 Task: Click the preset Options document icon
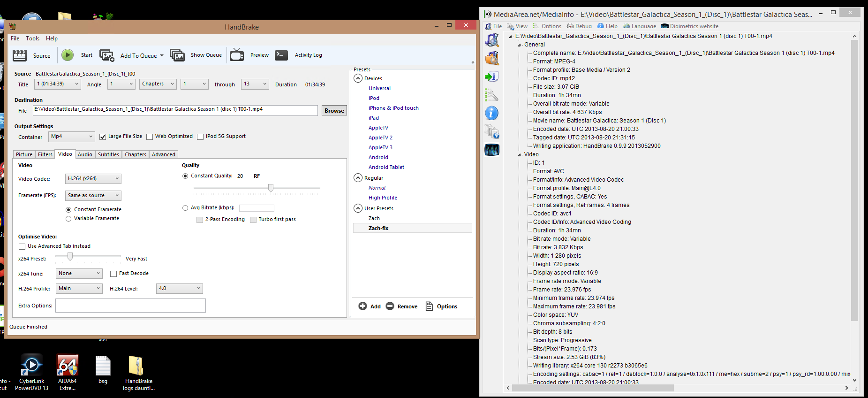pyautogui.click(x=429, y=306)
